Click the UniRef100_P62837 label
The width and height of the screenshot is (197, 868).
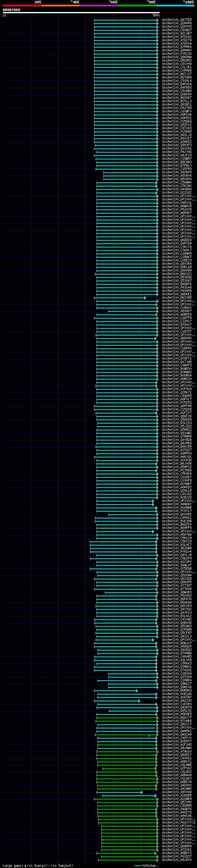pos(177,856)
